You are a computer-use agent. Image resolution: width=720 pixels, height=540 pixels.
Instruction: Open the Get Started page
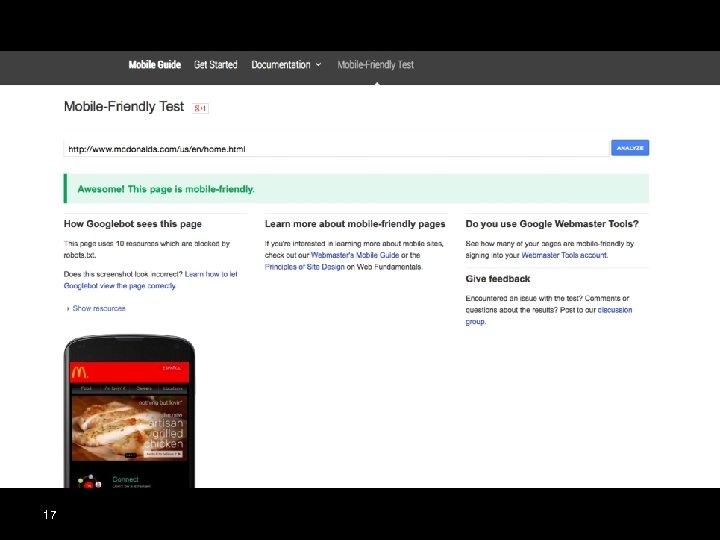(216, 65)
